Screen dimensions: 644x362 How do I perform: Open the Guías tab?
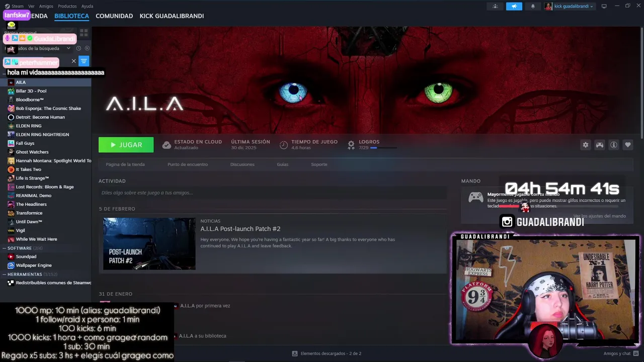tap(283, 164)
